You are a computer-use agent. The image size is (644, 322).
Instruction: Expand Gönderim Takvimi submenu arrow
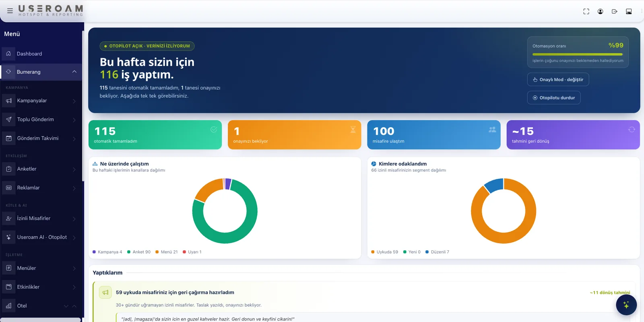[x=74, y=138]
